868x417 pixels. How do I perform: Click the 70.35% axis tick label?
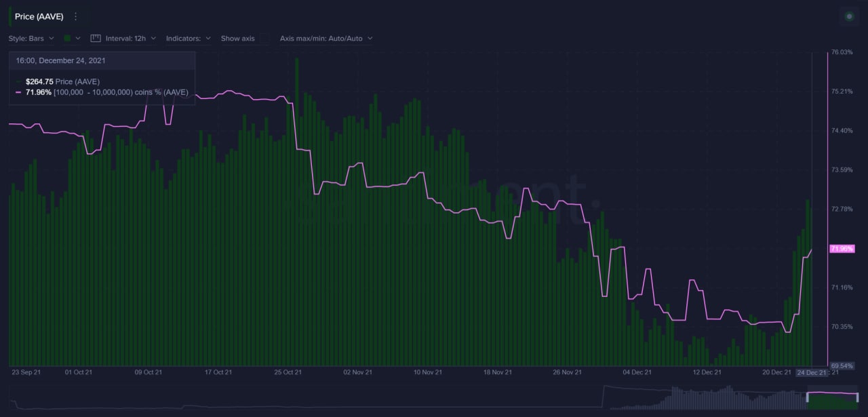(842, 327)
